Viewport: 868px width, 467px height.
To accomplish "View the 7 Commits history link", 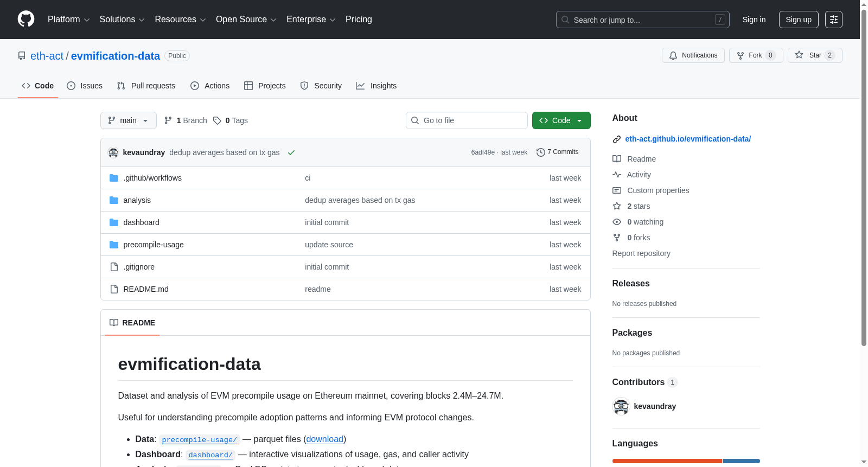I will tap(558, 152).
